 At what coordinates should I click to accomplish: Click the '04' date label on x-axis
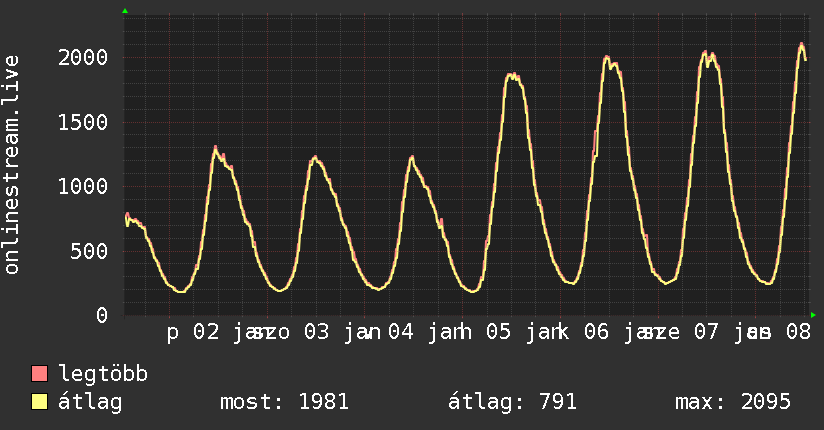pyautogui.click(x=401, y=332)
